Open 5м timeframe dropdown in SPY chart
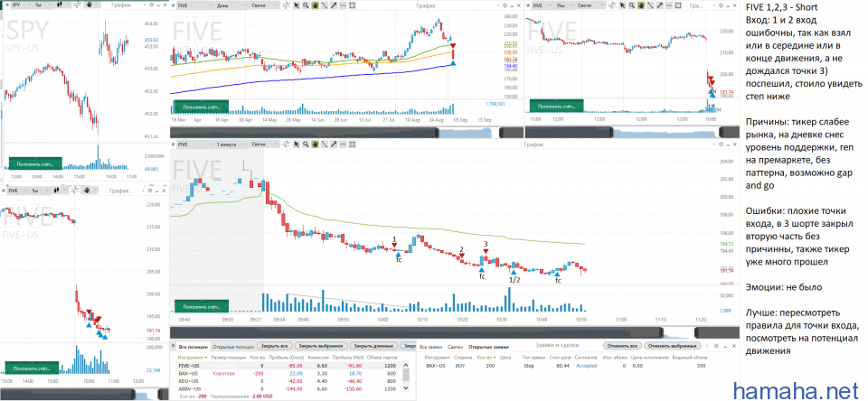The image size is (868, 401). click(43, 5)
